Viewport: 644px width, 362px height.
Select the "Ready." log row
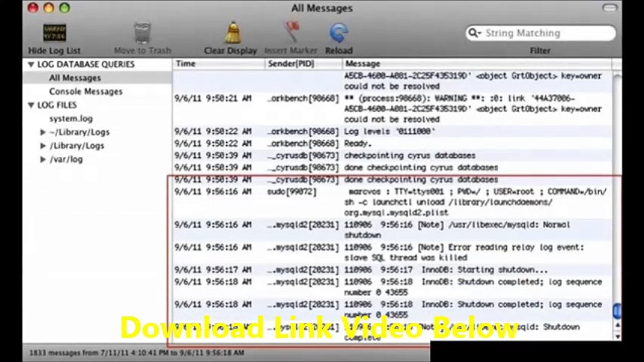click(x=392, y=144)
